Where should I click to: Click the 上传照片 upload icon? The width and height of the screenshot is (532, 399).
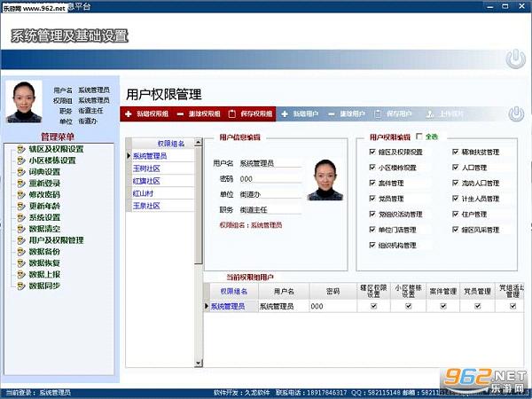(430, 114)
